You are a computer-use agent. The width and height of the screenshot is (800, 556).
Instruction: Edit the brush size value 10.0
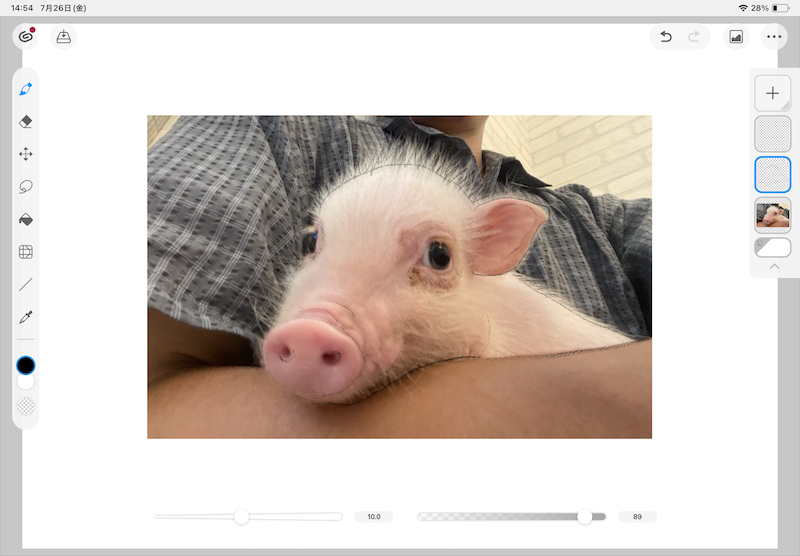tap(374, 517)
